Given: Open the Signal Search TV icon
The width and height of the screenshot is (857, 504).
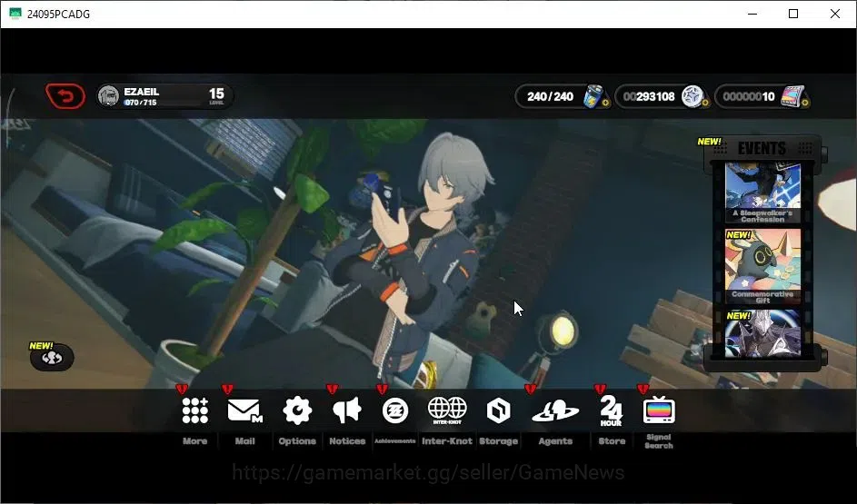Looking at the screenshot, I should pos(659,410).
